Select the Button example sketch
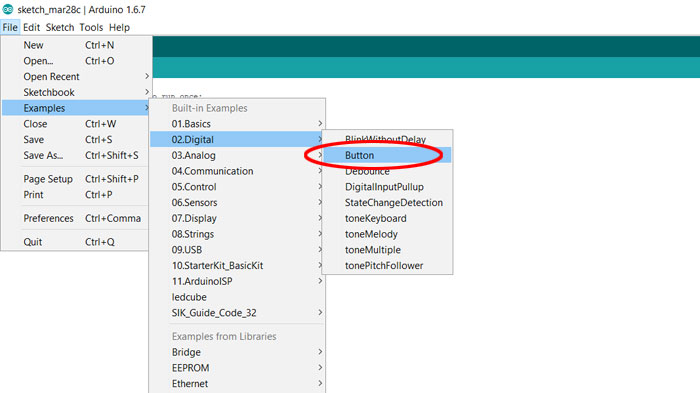 [x=387, y=155]
